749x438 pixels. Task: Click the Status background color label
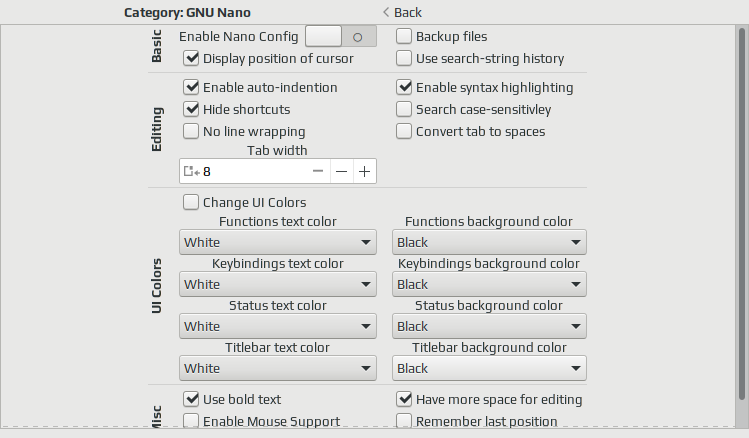click(x=489, y=306)
